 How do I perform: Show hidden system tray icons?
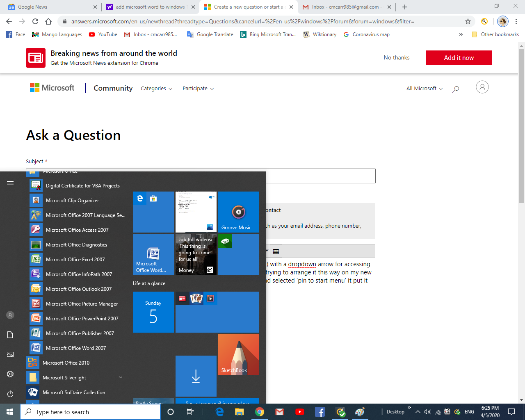point(418,412)
